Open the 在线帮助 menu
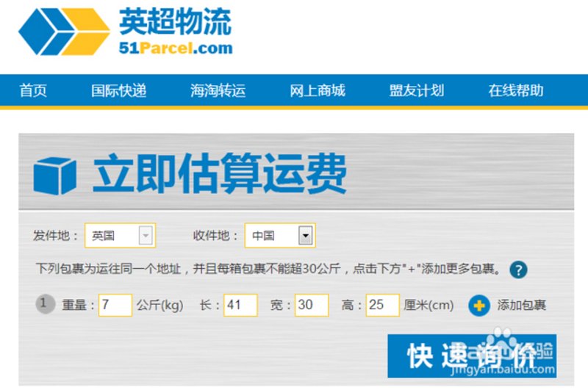The height and width of the screenshot is (390, 588). 516,90
